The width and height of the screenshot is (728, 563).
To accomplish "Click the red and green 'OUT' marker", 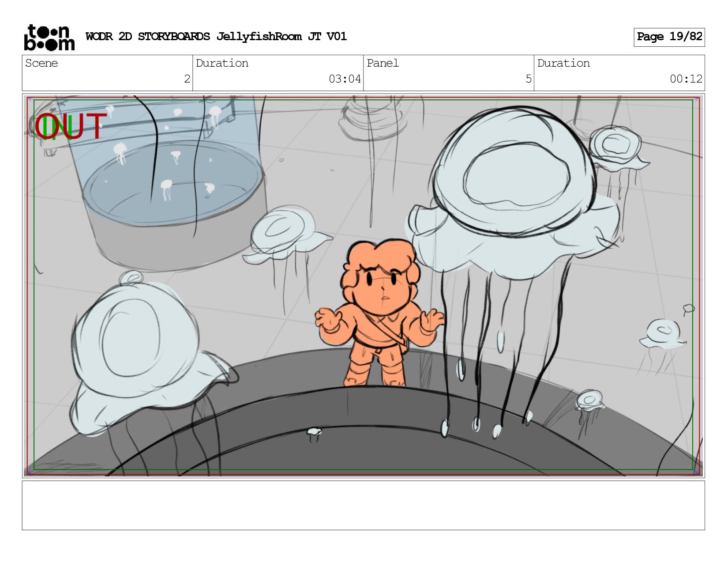I will pyautogui.click(x=71, y=127).
